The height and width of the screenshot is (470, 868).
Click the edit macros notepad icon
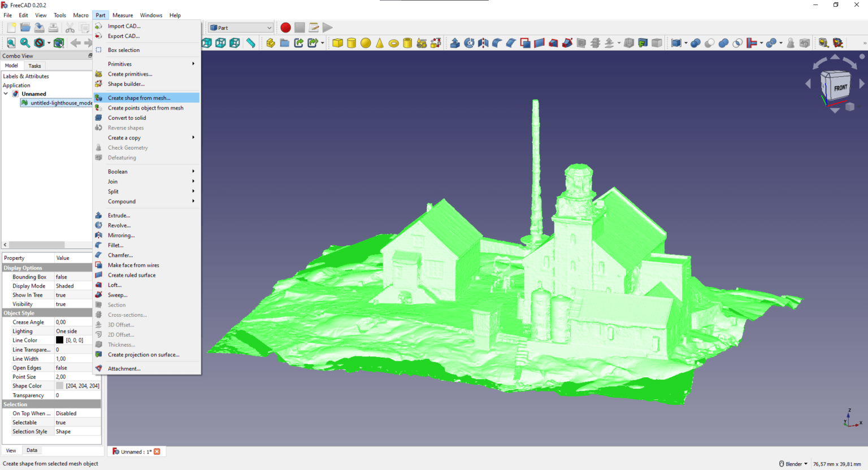click(314, 27)
